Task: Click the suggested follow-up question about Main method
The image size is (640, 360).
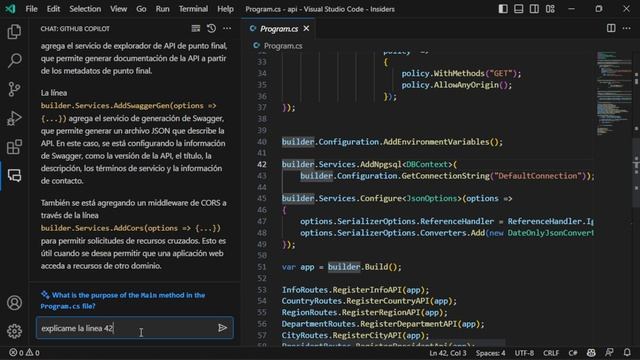Action: point(122,300)
